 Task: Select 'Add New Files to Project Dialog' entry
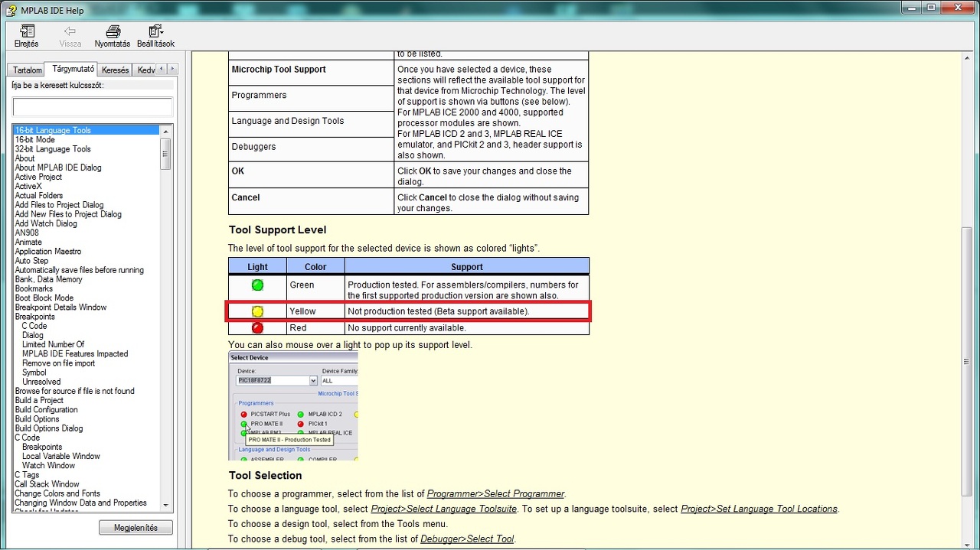pyautogui.click(x=68, y=214)
